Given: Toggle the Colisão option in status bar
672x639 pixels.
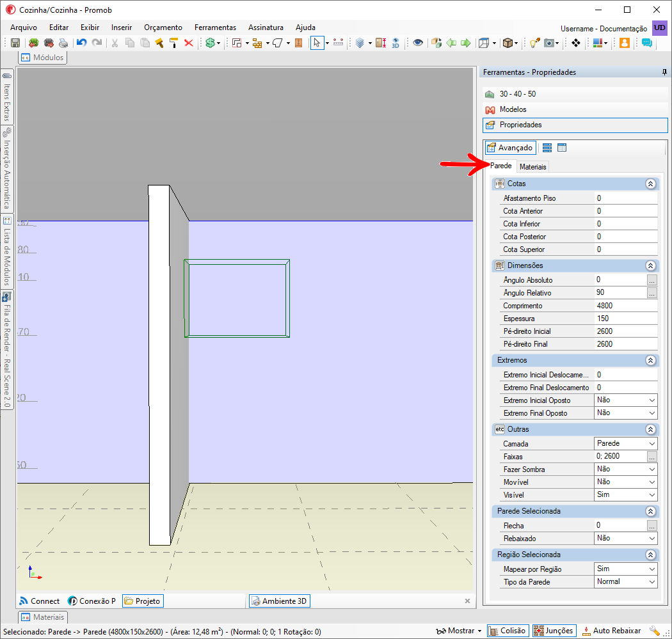Looking at the screenshot, I should [508, 631].
